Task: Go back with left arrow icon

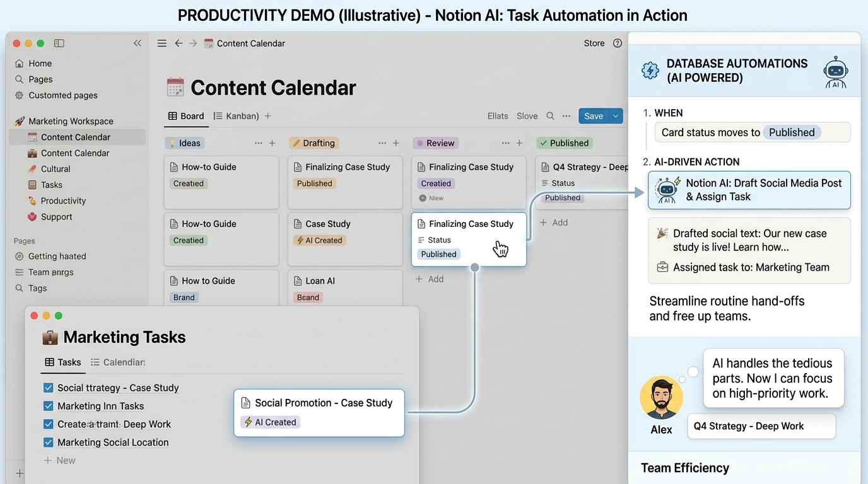Action: click(179, 43)
